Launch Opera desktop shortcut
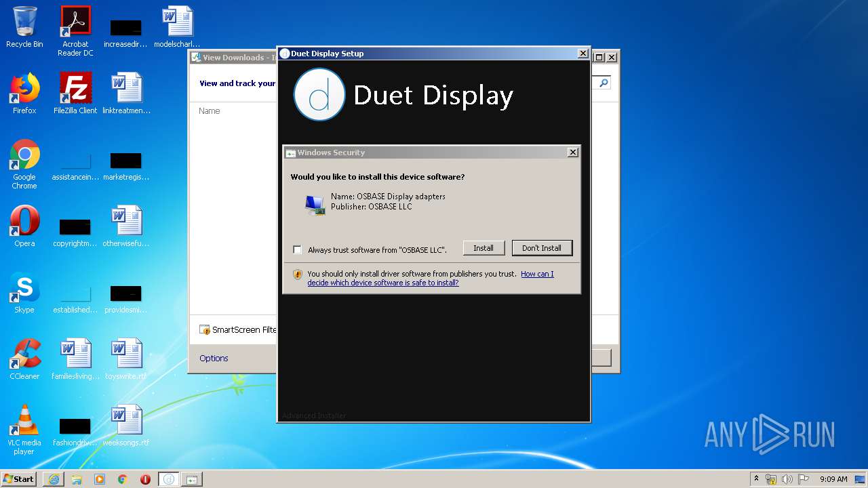Screen dimensions: 868x488 coord(24,226)
